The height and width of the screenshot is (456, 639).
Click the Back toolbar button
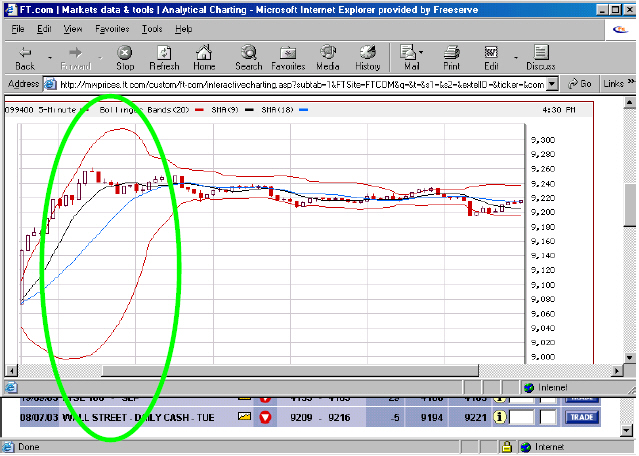coord(25,58)
